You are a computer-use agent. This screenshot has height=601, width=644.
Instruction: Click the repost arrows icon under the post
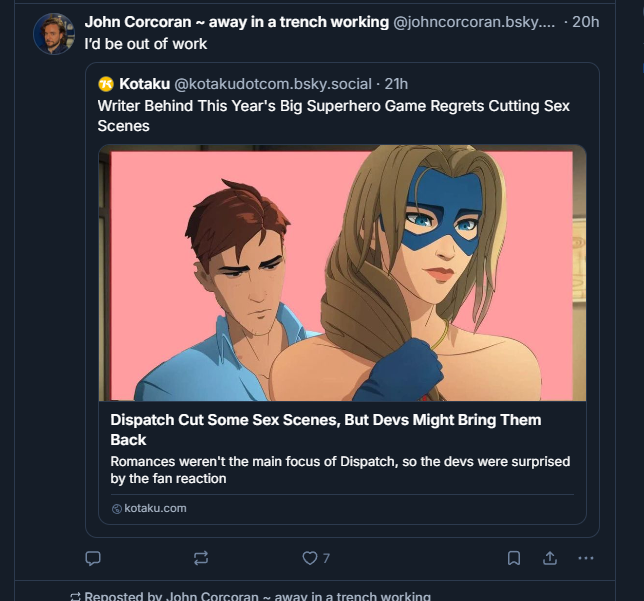pos(201,558)
